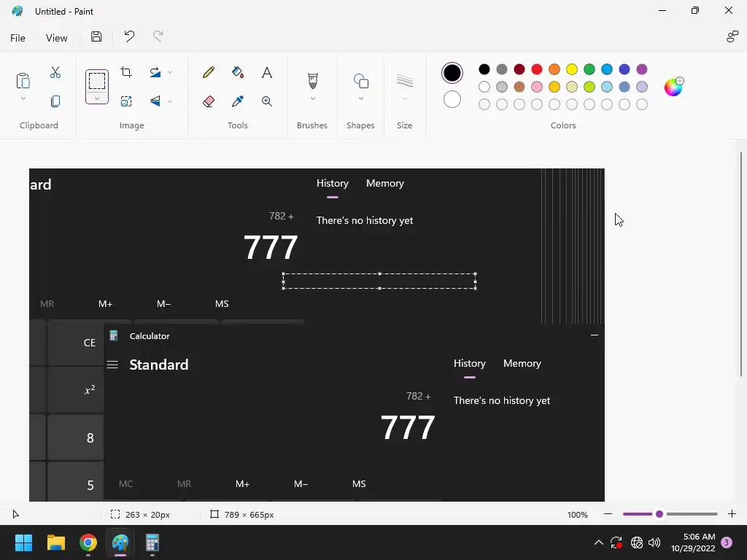
Task: Select the Fill bucket tool
Action: (x=238, y=72)
